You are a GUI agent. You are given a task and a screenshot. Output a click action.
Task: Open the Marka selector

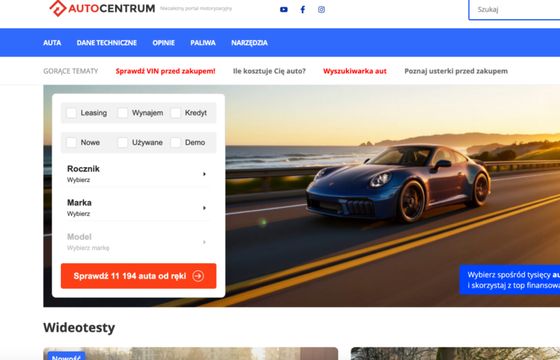(139, 208)
